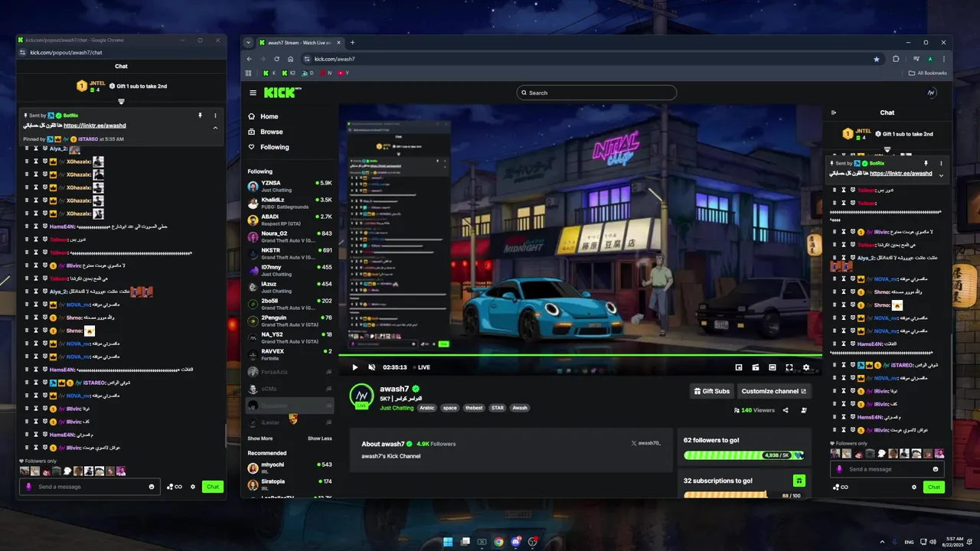Open popout chat settings gear
The width and height of the screenshot is (980, 551).
(x=193, y=487)
